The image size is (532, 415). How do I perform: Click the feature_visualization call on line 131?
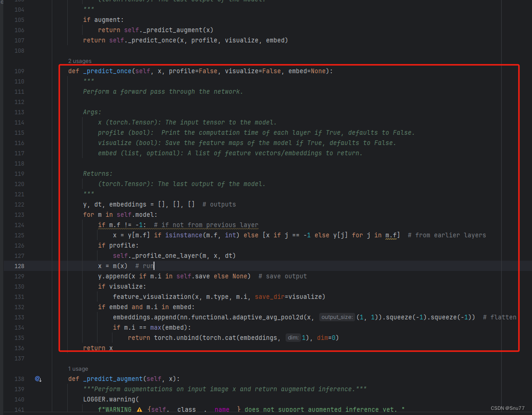(x=152, y=297)
